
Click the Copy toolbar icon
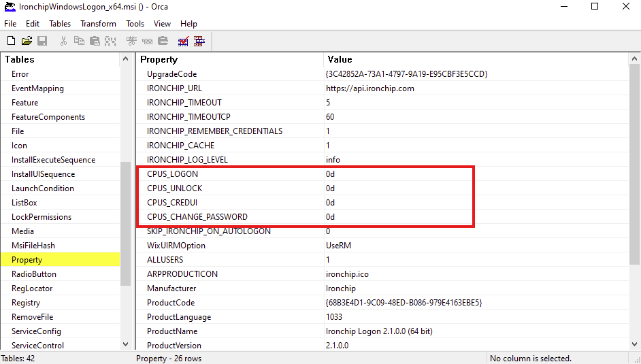(x=80, y=42)
